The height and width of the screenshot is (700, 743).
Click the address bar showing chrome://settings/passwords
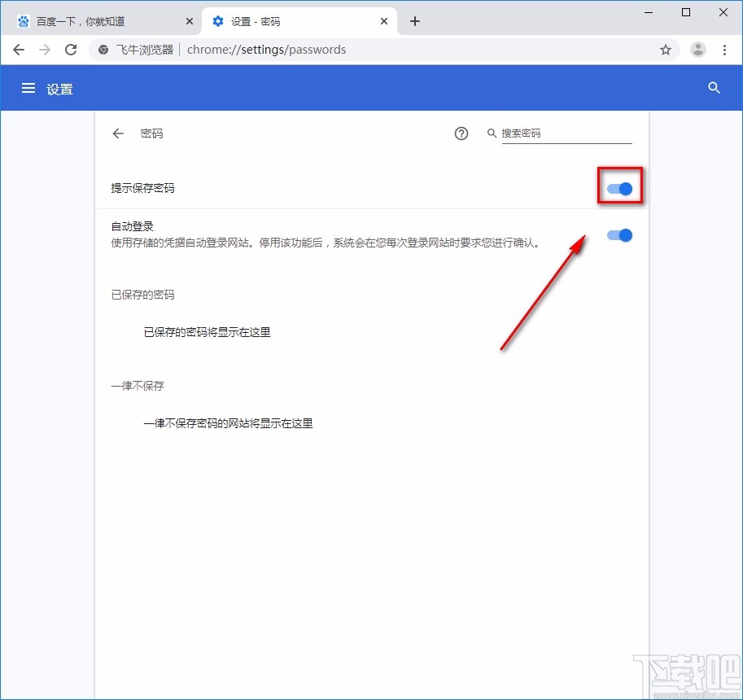(x=269, y=50)
